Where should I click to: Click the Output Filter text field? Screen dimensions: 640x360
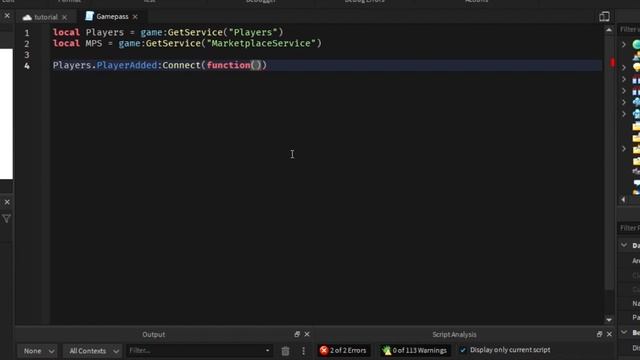coord(195,350)
